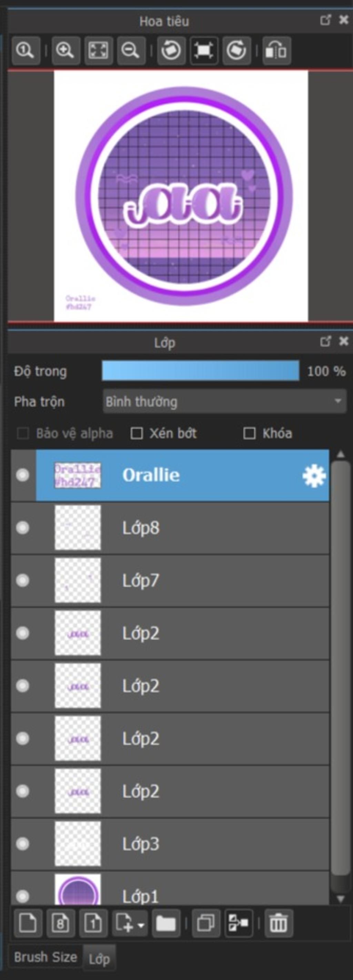Screen dimensions: 353x980
Task: Open Orallie layer settings gear
Action: click(x=314, y=476)
